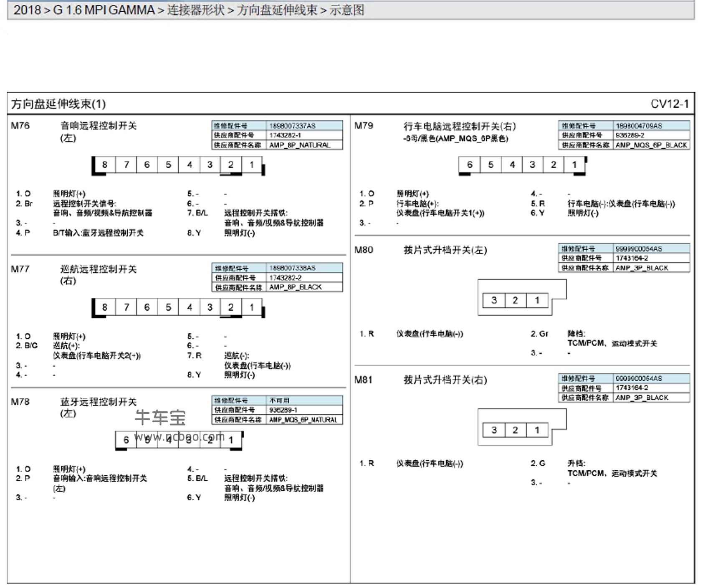
Task: Select the AMP_MQS_6P_BLACK part name cell
Action: (651, 145)
